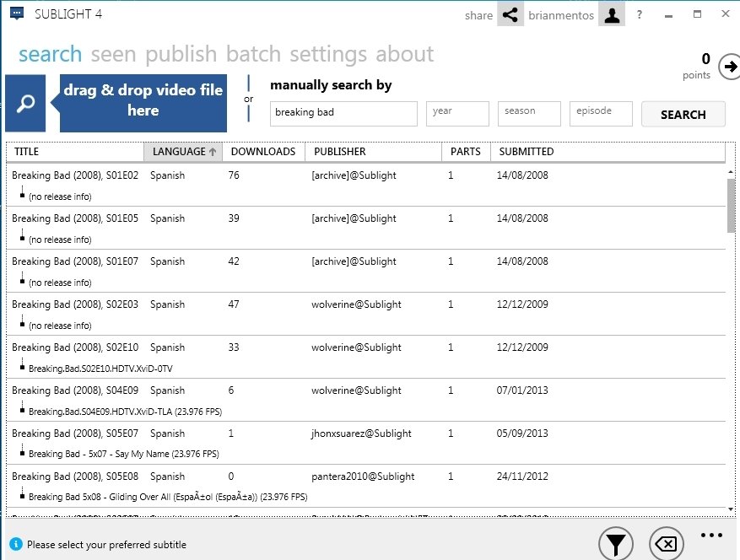Click submitted date 24/11/2012
Image resolution: width=740 pixels, height=560 pixels.
tap(522, 477)
